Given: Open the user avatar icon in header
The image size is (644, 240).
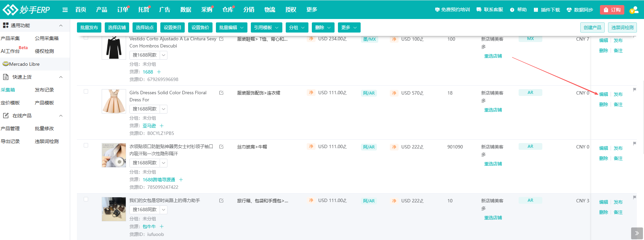Looking at the screenshot, I should point(633,10).
